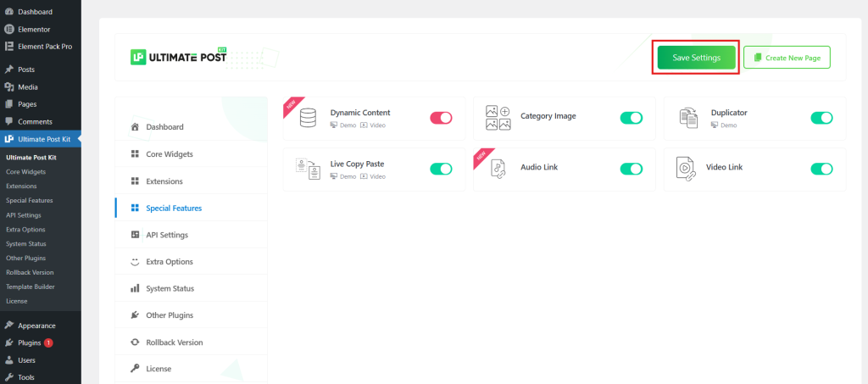The height and width of the screenshot is (384, 868).
Task: Click the grid icon beside Extensions
Action: [x=135, y=181]
